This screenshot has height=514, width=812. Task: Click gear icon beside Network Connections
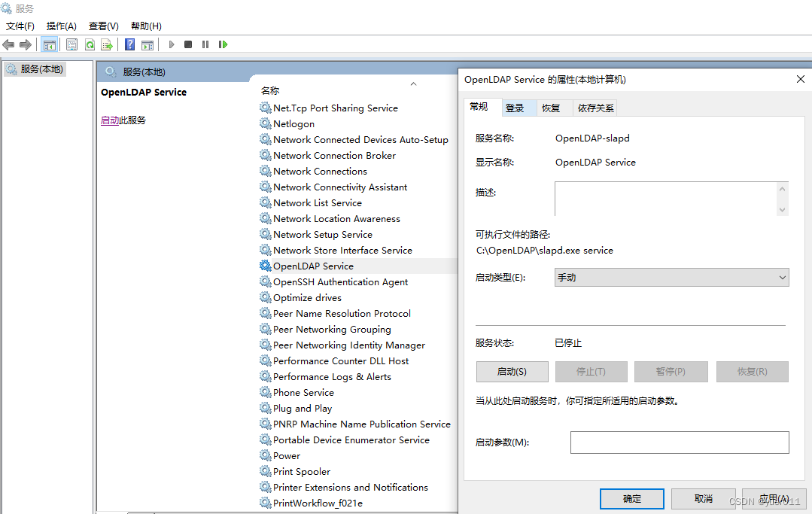pyautogui.click(x=265, y=171)
